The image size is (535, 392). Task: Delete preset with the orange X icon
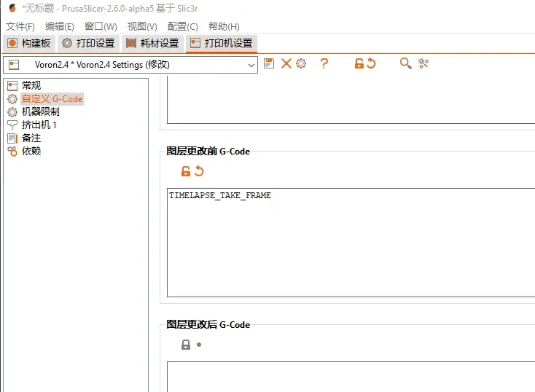click(x=286, y=63)
